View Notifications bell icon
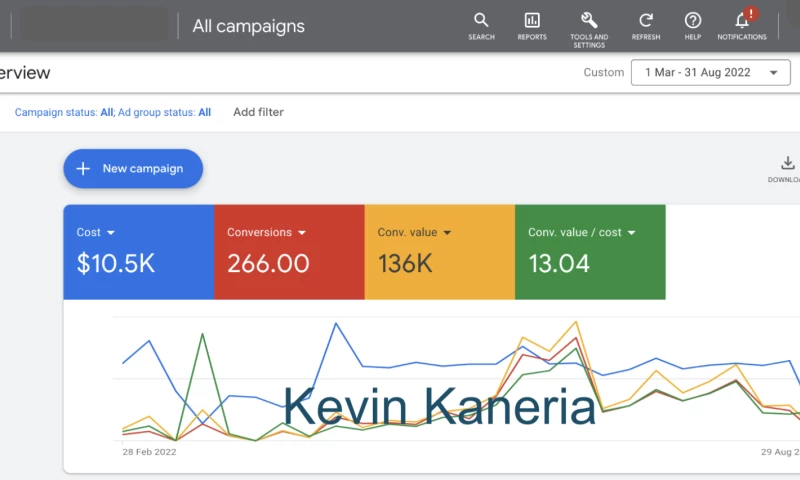The height and width of the screenshot is (480, 800). [x=742, y=21]
